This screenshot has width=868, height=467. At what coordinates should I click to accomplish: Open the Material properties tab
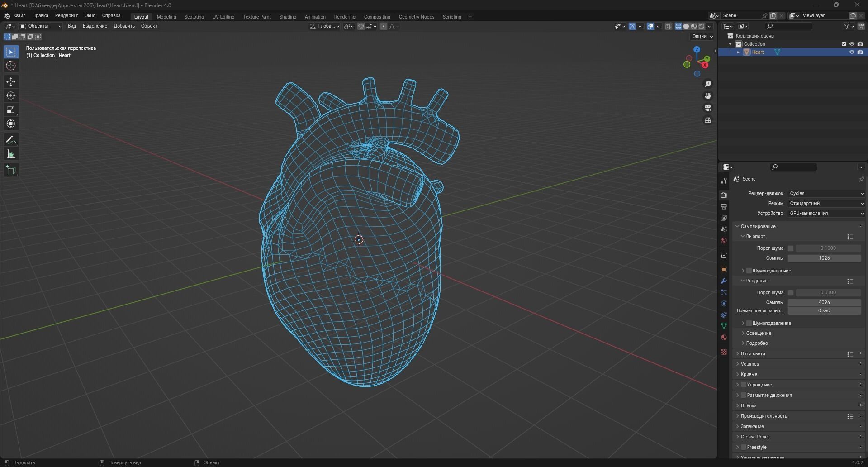pyautogui.click(x=724, y=337)
